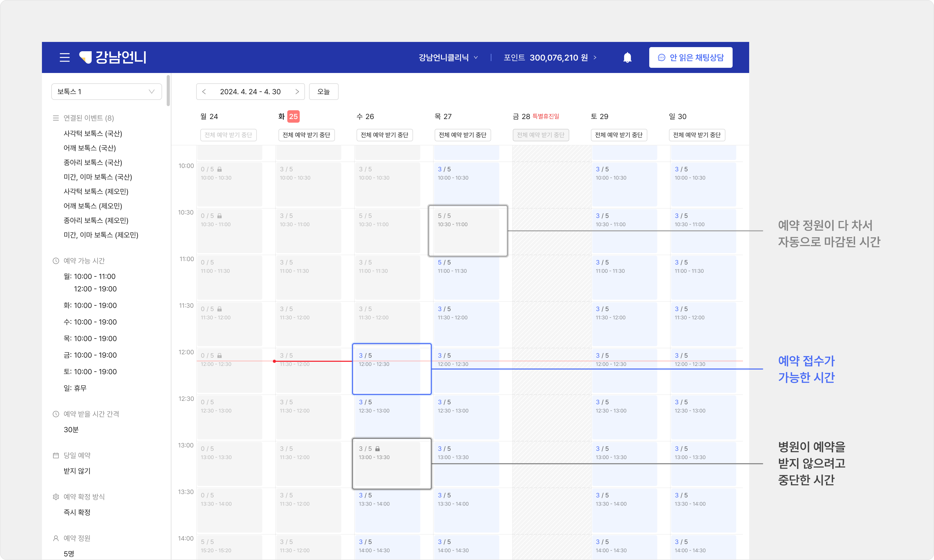Select 미간, 이마 보톡스 (제오민) event
Screen dimensions: 934x560
(x=101, y=235)
